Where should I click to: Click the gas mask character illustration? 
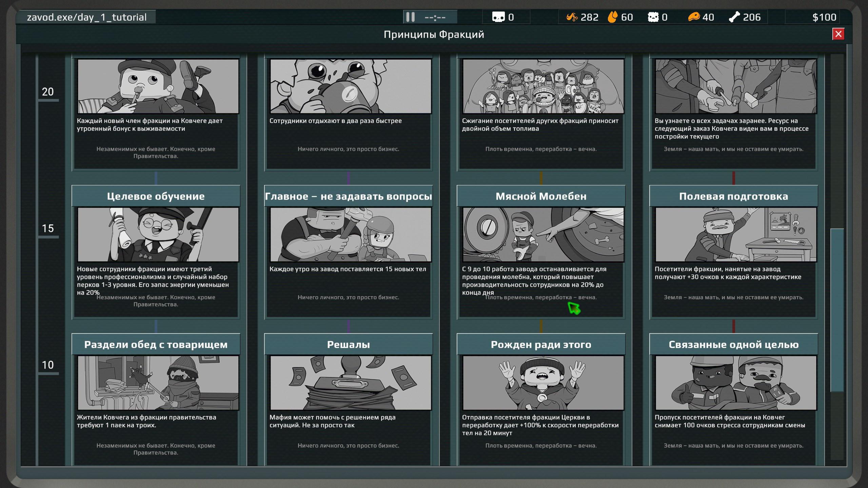coord(351,86)
